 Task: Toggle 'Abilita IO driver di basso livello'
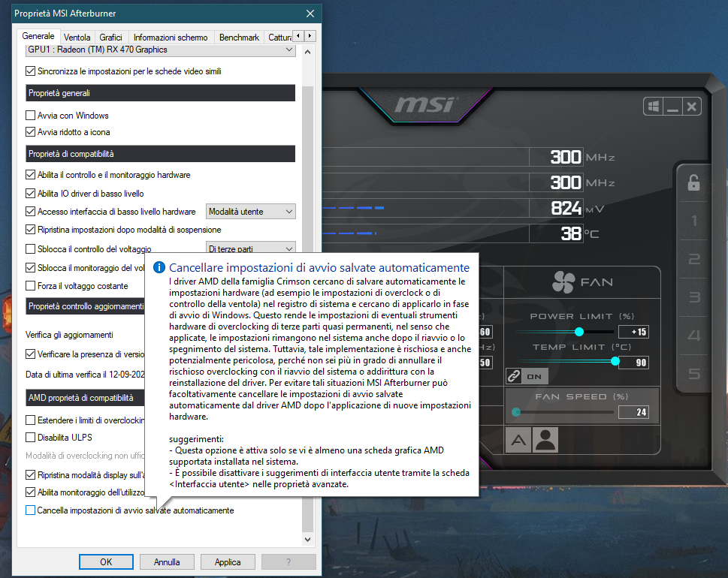[30, 193]
